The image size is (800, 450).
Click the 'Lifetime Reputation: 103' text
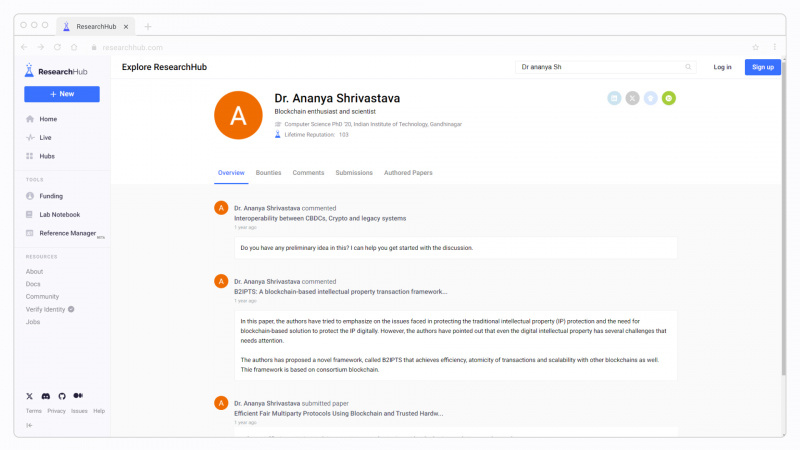tap(316, 135)
